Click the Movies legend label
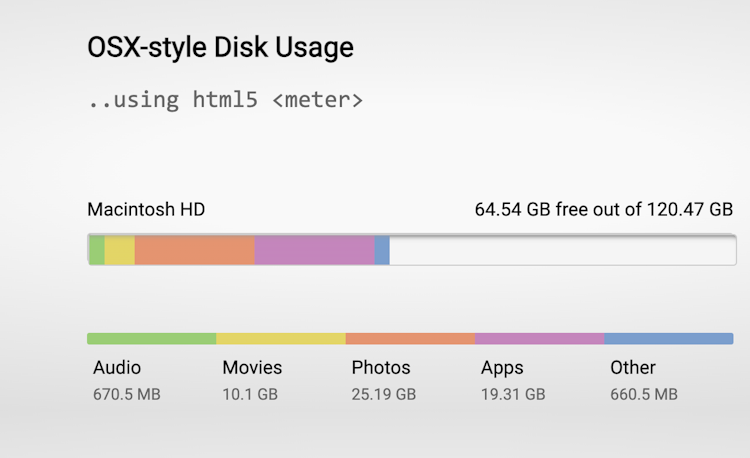 (252, 368)
